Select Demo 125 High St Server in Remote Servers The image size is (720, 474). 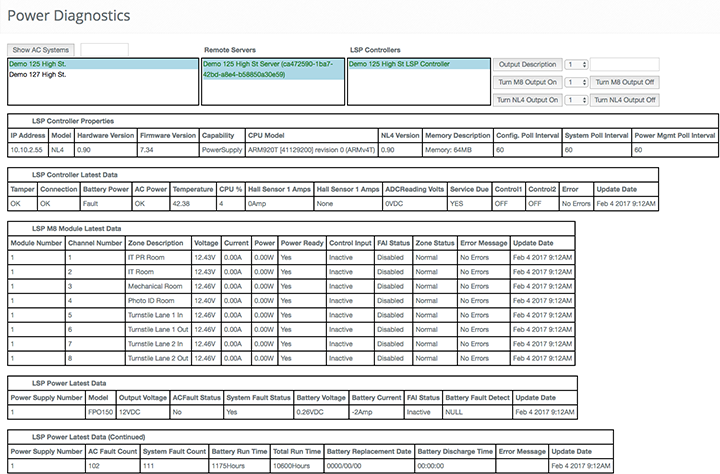tap(269, 67)
